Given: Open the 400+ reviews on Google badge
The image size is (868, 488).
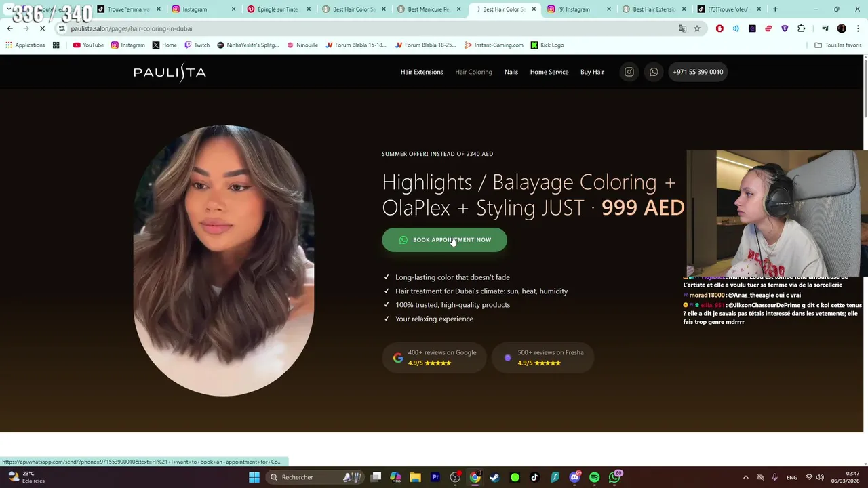Looking at the screenshot, I should point(435,357).
